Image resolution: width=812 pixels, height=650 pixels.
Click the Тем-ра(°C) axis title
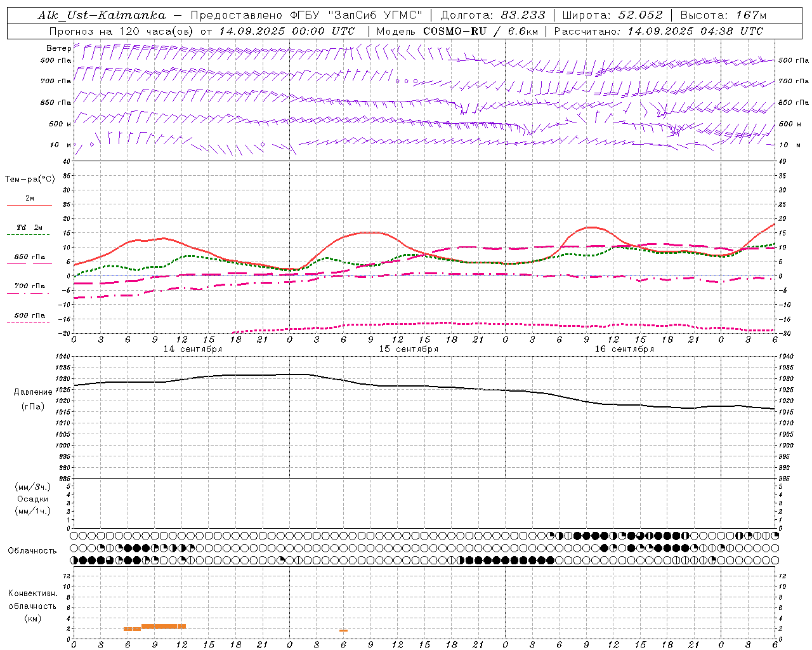click(x=30, y=180)
